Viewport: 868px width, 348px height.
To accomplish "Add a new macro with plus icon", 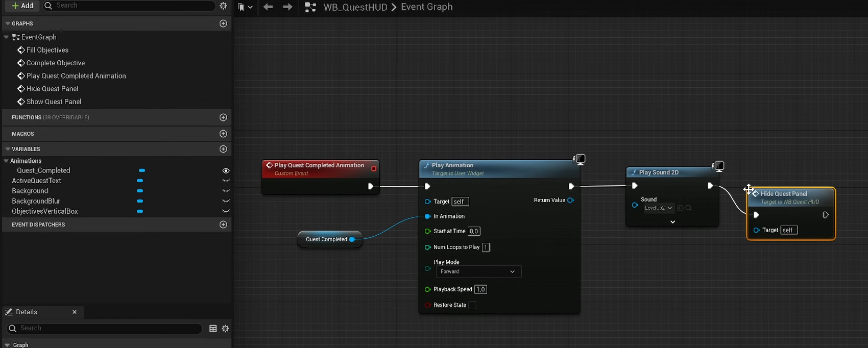I will [223, 134].
